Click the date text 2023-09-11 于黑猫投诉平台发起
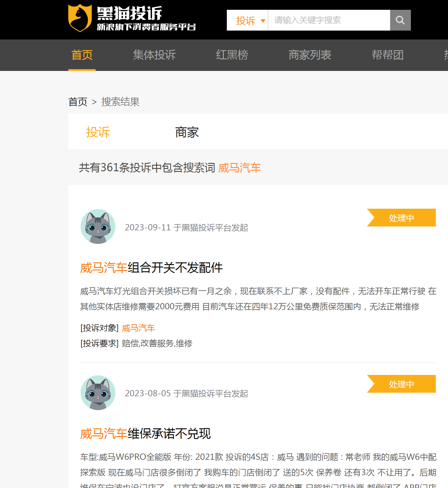This screenshot has width=448, height=488. point(186,227)
